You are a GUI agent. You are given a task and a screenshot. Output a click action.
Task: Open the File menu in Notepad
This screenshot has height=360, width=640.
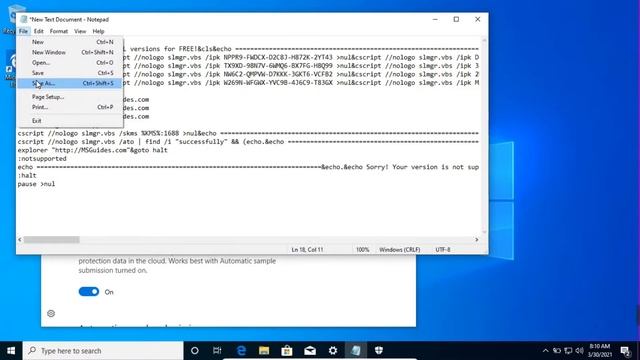pos(23,31)
